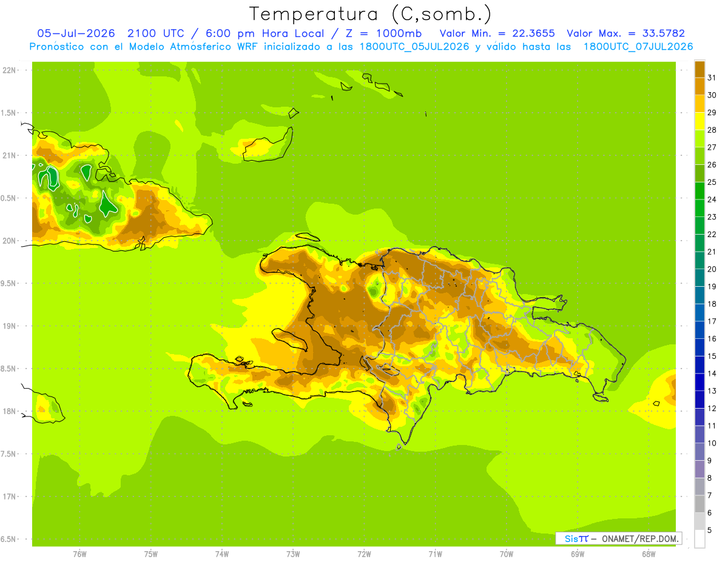Click the white swatch below 5 in legend
Screen dimensions: 728x562
click(699, 539)
